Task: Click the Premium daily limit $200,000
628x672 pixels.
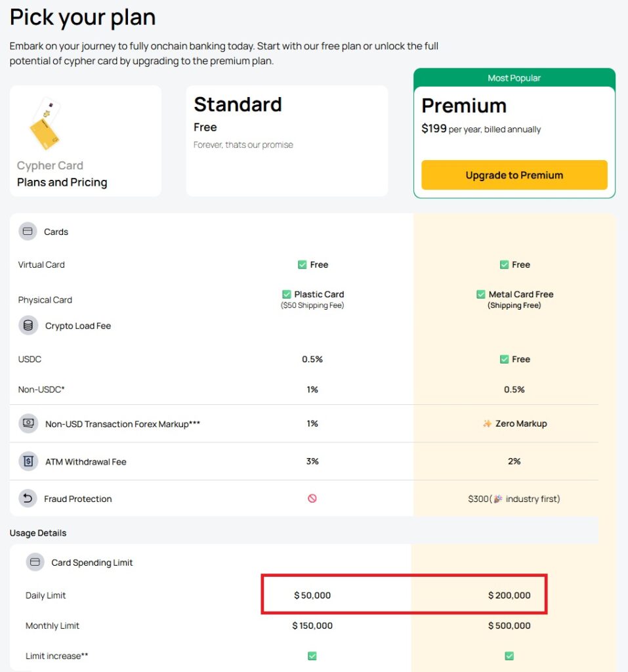Action: point(509,595)
